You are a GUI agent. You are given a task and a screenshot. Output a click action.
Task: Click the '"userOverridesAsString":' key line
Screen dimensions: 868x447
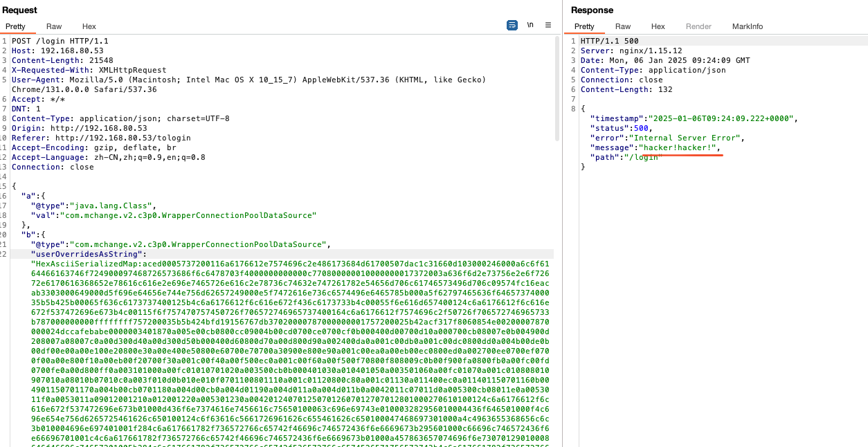(89, 254)
